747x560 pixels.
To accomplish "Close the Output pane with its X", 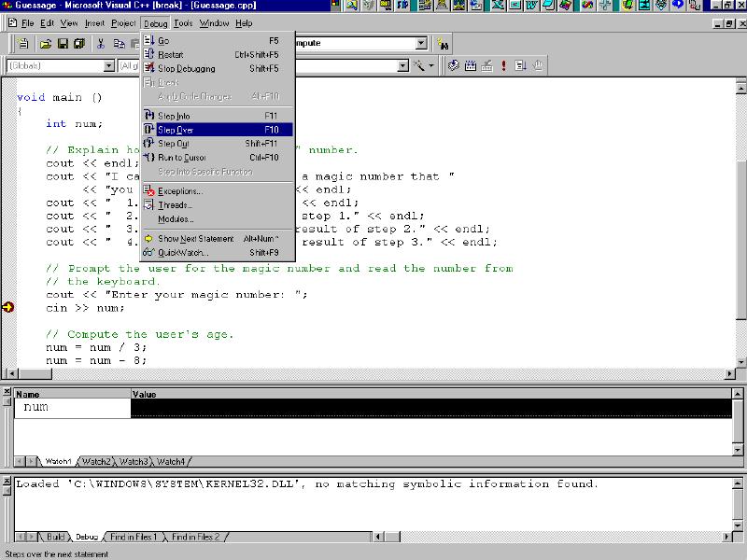I will coord(7,481).
